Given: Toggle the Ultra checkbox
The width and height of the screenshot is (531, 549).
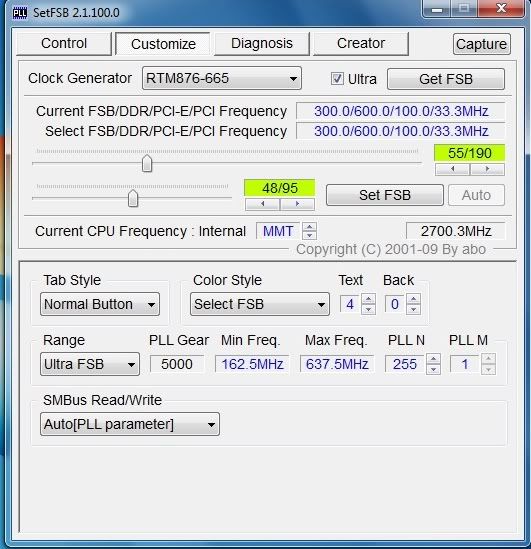Looking at the screenshot, I should click(x=337, y=78).
